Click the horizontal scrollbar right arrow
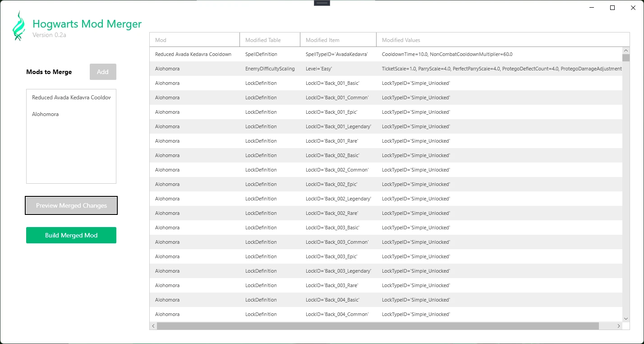Viewport: 644px width, 344px height. (619, 326)
